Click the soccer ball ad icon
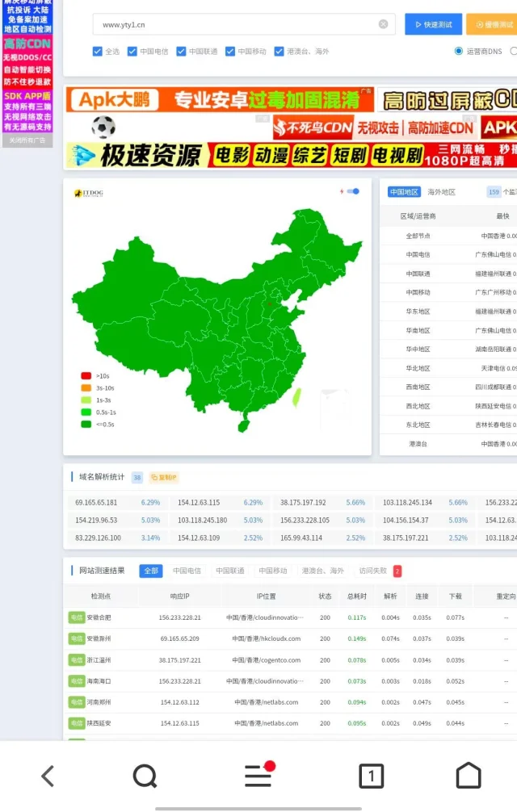The width and height of the screenshot is (517, 812). point(103,127)
